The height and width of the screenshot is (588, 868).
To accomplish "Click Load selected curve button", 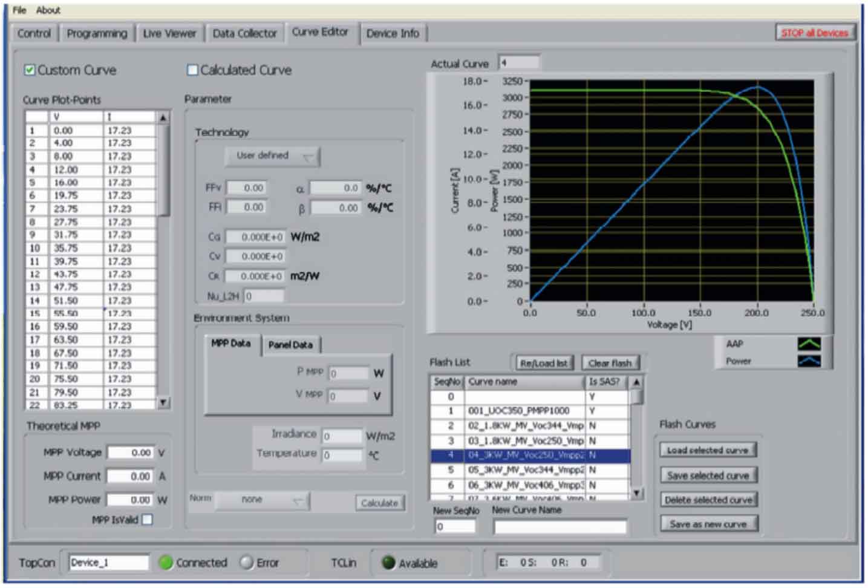I will pos(708,450).
